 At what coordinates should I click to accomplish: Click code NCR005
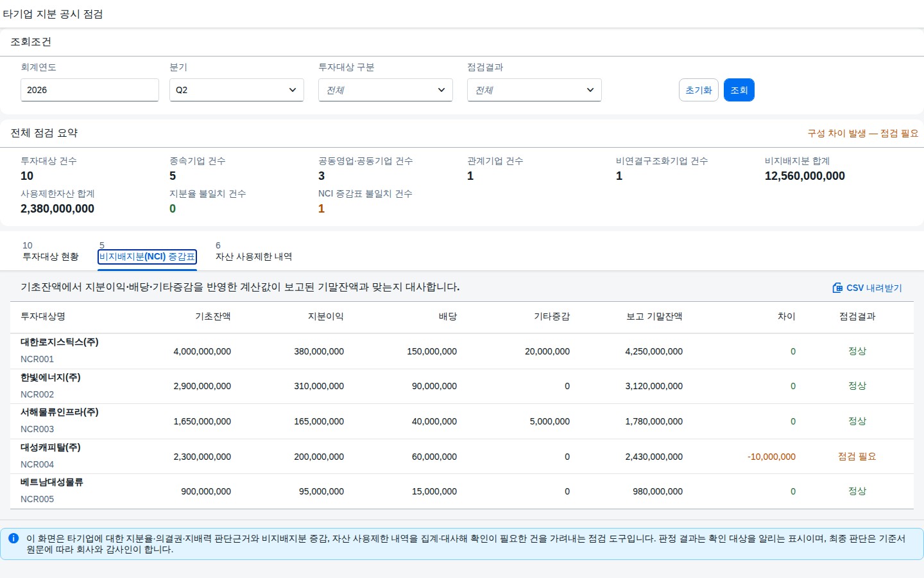click(x=37, y=499)
